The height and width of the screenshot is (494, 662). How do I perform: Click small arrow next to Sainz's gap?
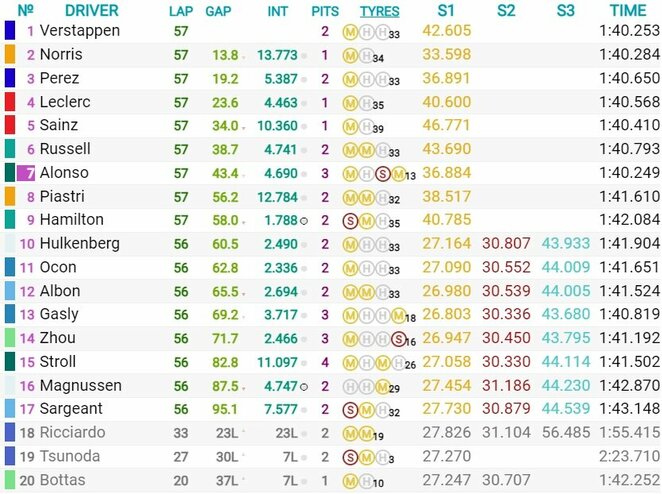[x=246, y=127]
